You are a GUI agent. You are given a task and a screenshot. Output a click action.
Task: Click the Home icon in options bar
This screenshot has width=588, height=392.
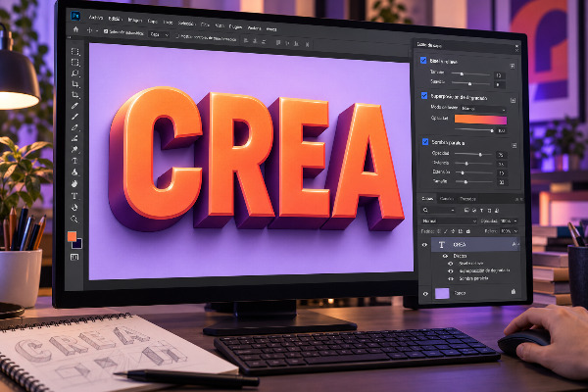click(76, 29)
